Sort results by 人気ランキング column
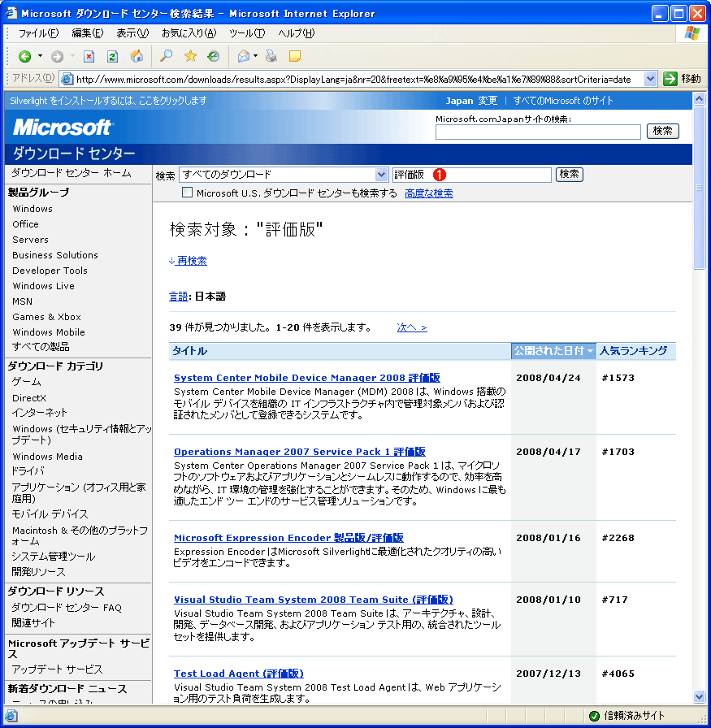711x728 pixels. [x=635, y=351]
